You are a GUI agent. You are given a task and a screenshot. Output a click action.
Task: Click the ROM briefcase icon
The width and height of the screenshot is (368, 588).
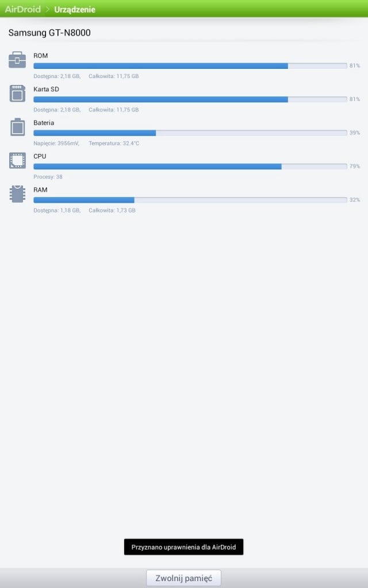pos(17,60)
